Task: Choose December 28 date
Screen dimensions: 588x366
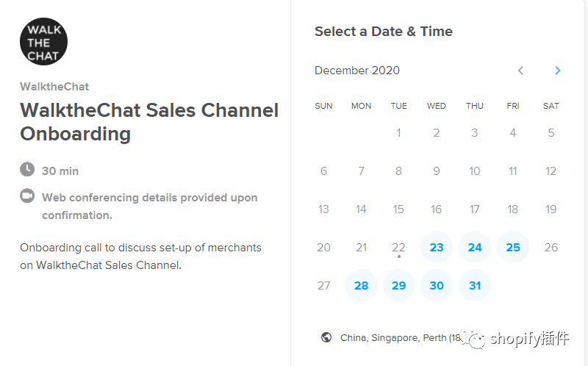Action: [x=361, y=285]
